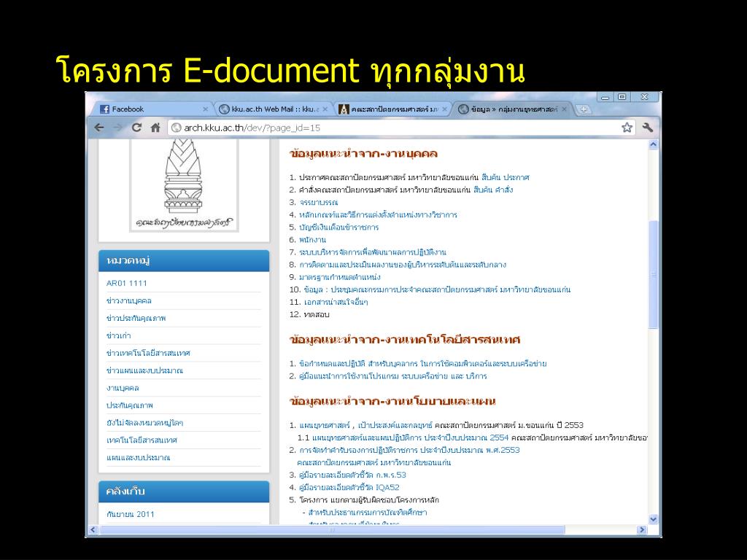Open คู่มือรายละเอียดตัวชี้วัด IQA52 link
Screen dimensions: 747x560
click(x=349, y=488)
